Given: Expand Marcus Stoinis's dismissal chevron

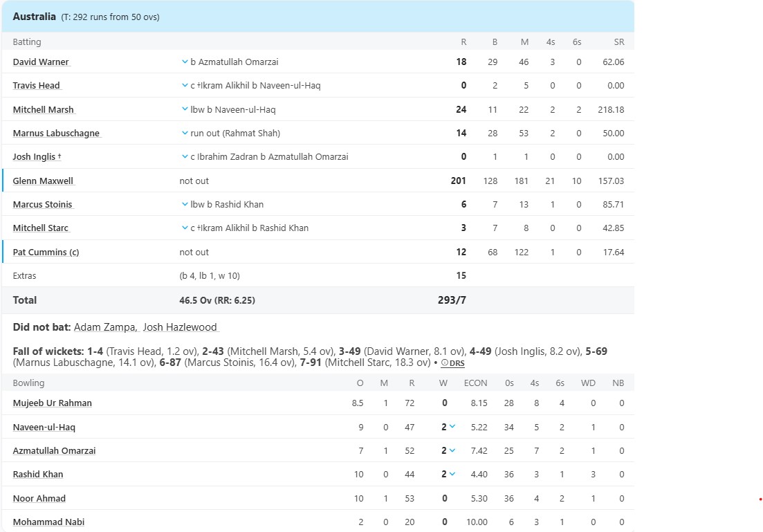Looking at the screenshot, I should (185, 204).
